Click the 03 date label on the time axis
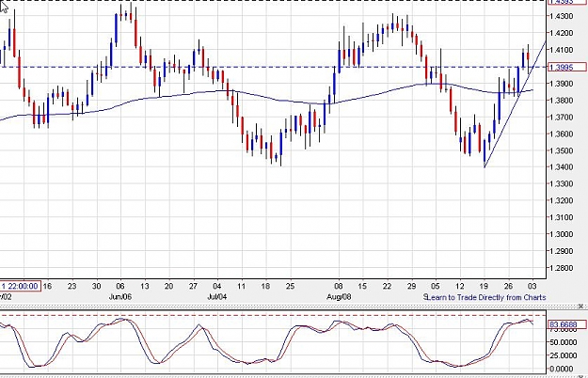 pos(532,287)
